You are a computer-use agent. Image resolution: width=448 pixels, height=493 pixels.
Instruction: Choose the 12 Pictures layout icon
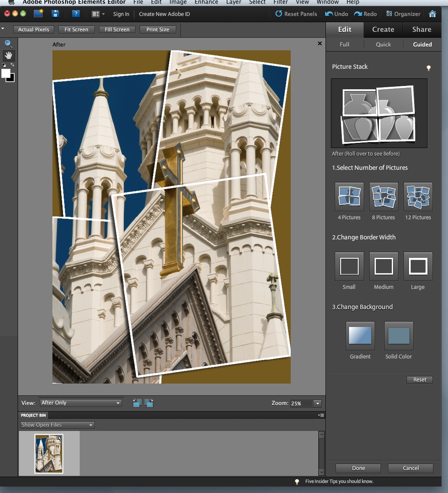(x=418, y=197)
